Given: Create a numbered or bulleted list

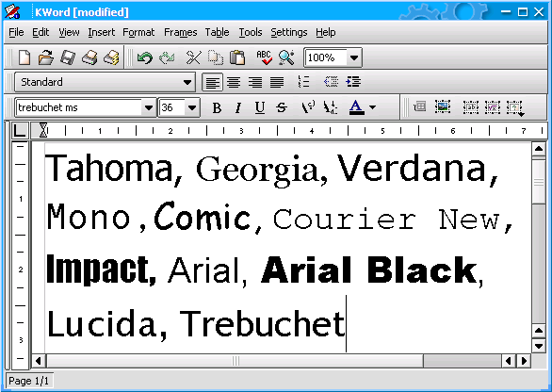Looking at the screenshot, I should (303, 82).
